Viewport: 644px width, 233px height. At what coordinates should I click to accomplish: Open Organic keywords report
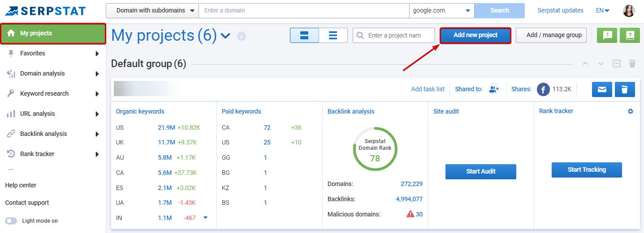click(140, 111)
